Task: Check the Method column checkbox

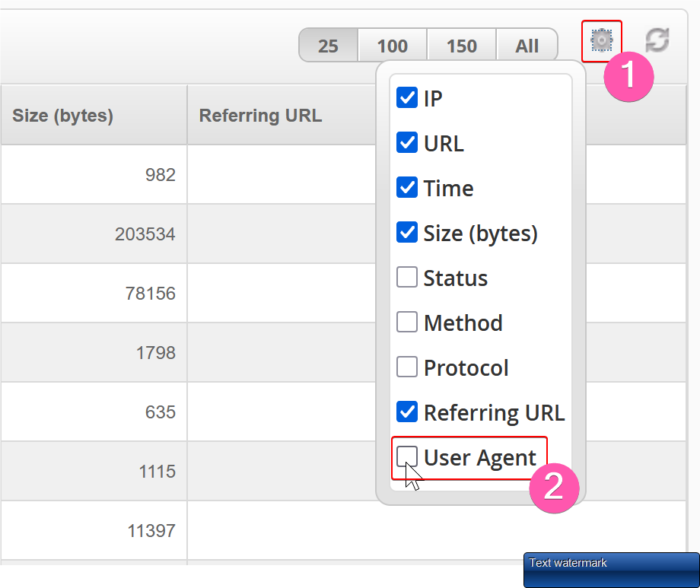Action: point(407,323)
